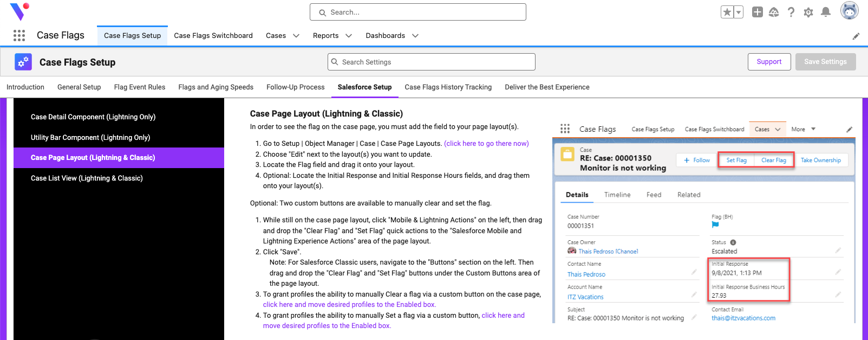The width and height of the screenshot is (868, 340).
Task: Open Deliver the Best Experience tab
Action: [x=547, y=87]
